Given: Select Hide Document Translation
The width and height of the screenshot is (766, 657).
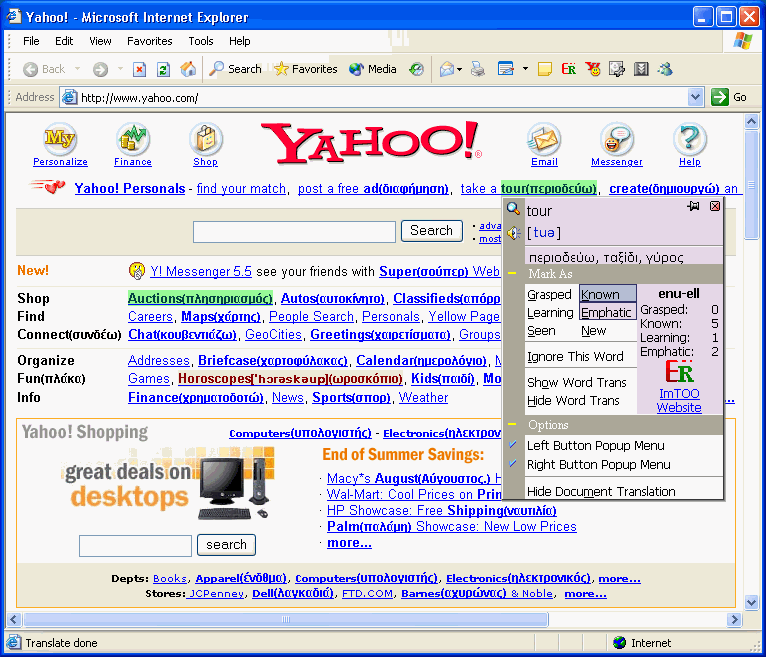Looking at the screenshot, I should click(x=601, y=491).
